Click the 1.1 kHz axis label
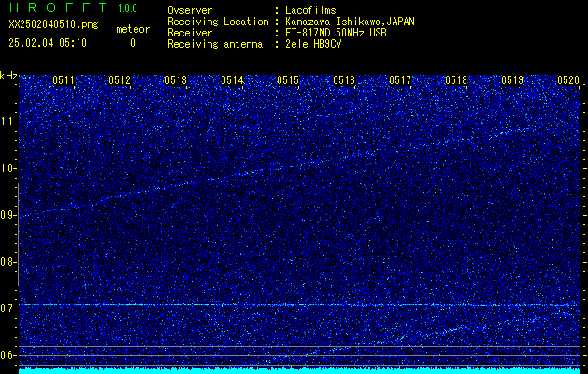 (x=8, y=122)
